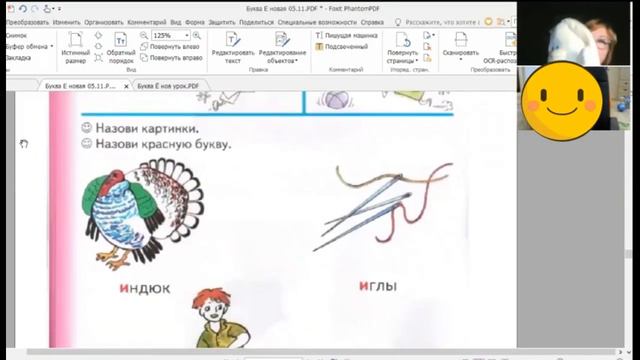Select the Редактировать текст tool

233,48
